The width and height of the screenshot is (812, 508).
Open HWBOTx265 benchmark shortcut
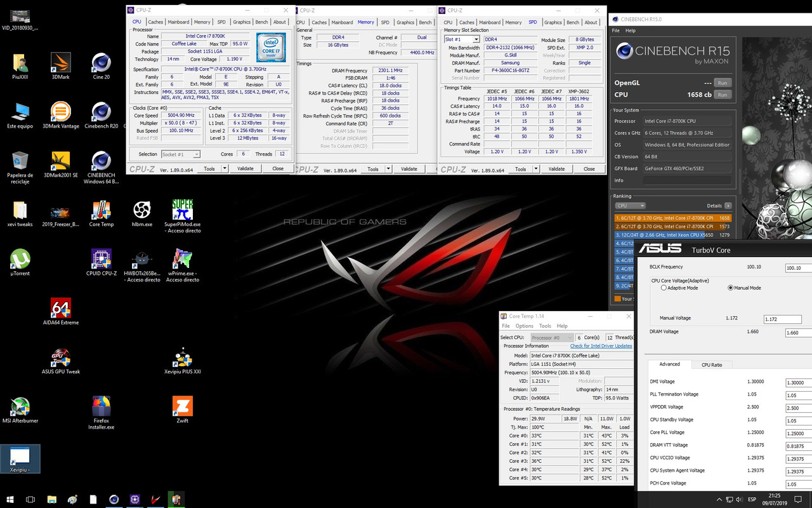[x=142, y=267]
